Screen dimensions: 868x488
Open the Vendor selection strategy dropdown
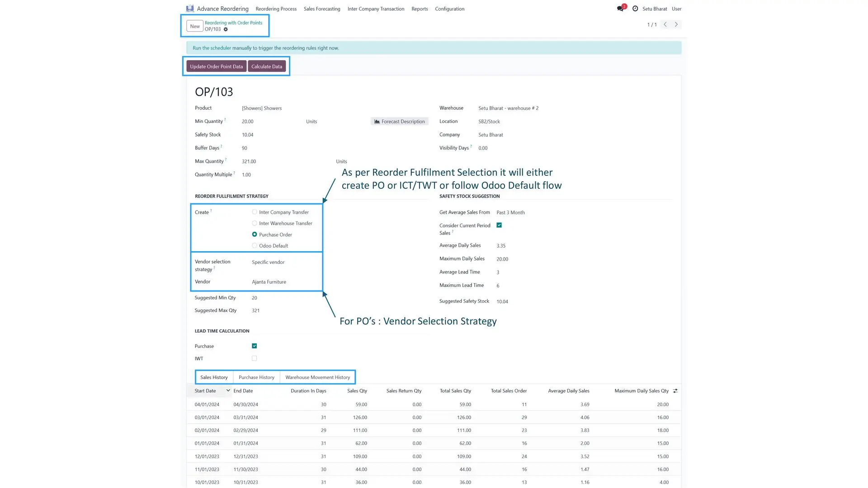[285, 262]
